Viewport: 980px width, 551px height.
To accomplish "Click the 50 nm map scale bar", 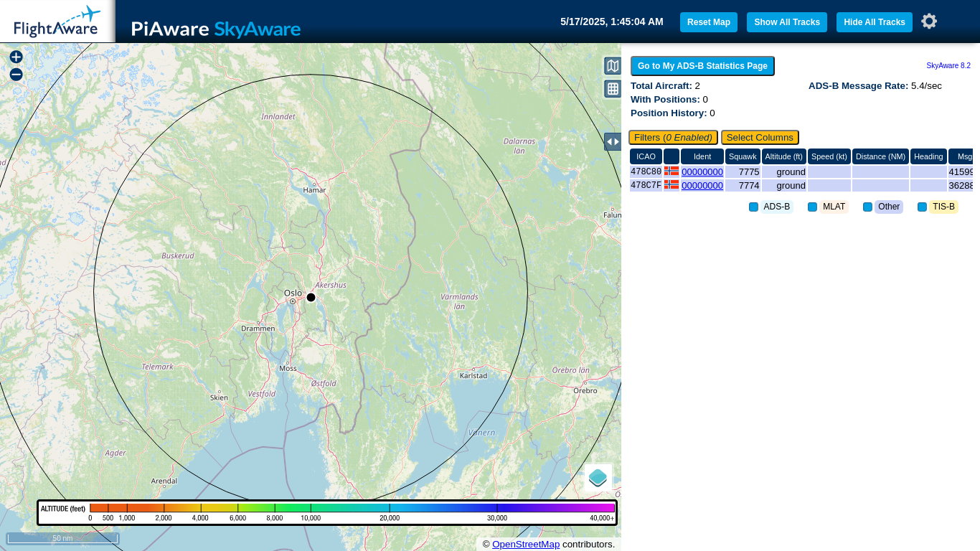I will tap(62, 538).
